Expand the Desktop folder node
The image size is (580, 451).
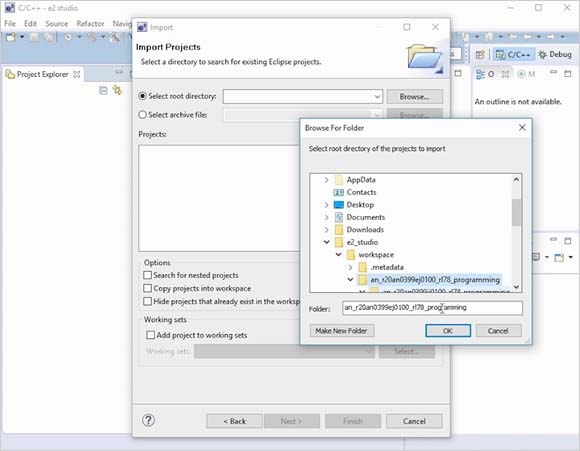pos(326,205)
